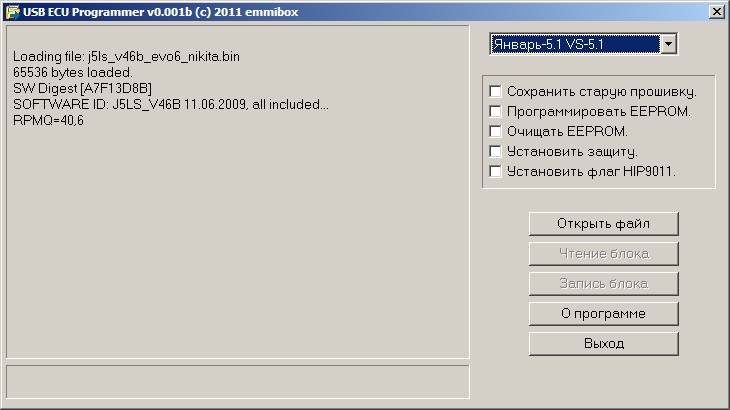Select the Январь-5.1 VS-5.1 combo box text

point(574,44)
